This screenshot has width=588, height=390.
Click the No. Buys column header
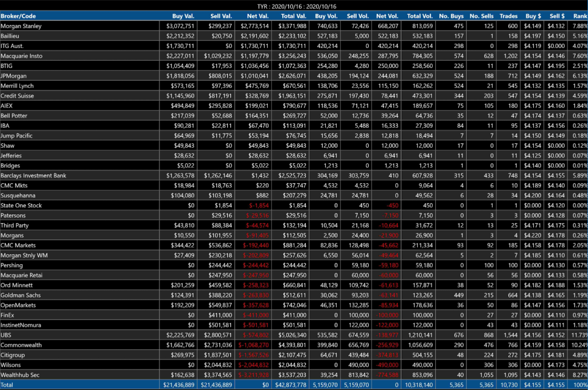(452, 16)
